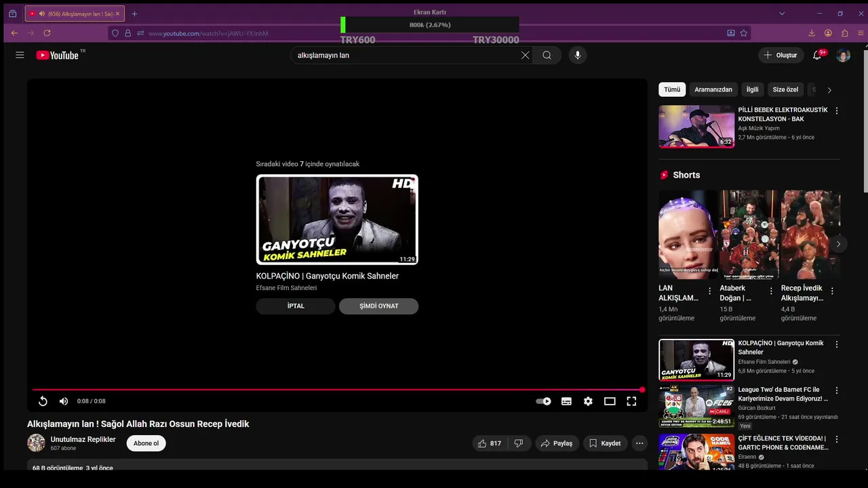Toggle subtitles/captions
This screenshot has width=868, height=488.
click(566, 401)
